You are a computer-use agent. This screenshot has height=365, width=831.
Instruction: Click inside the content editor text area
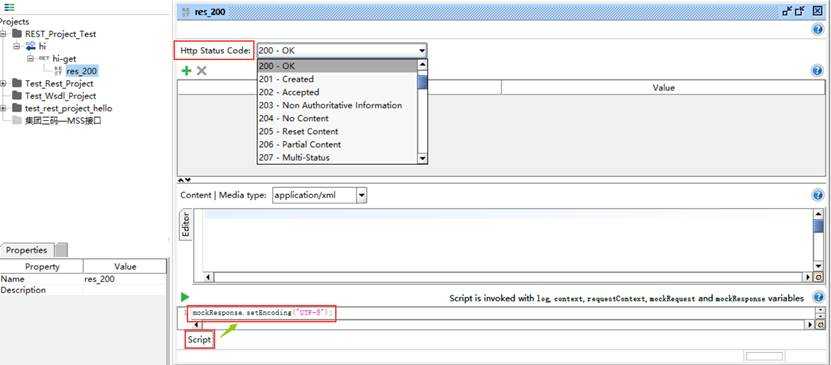508,240
